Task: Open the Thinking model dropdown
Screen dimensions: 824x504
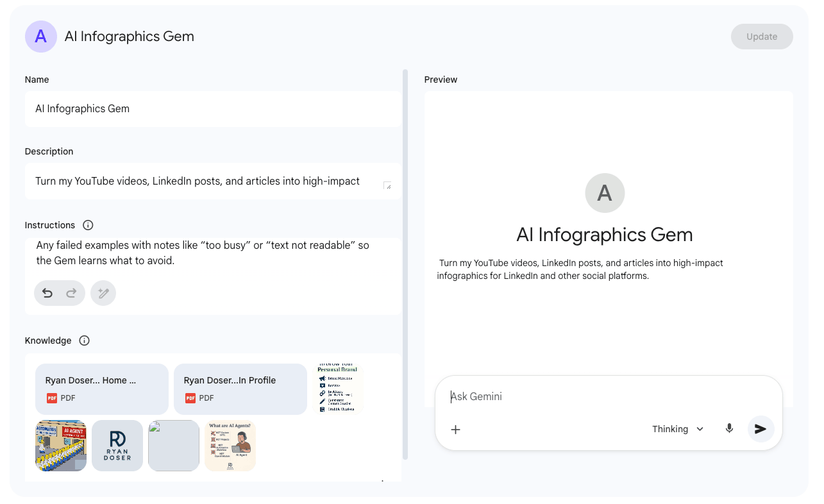Action: coord(678,429)
